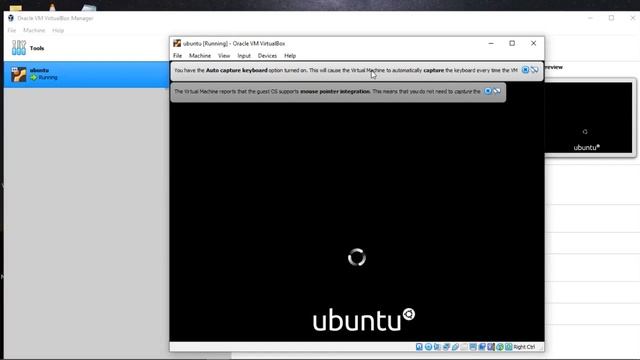Close the ubuntu VM window

click(533, 43)
